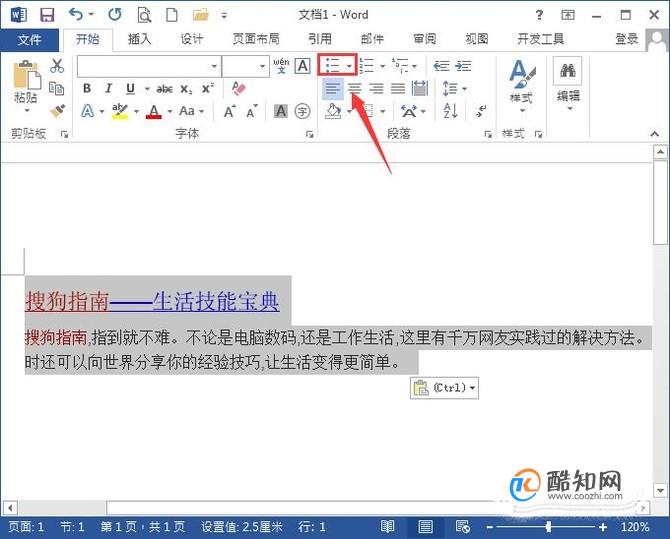Open Print Preview from quick access toolbar
670x539 pixels.
point(144,15)
